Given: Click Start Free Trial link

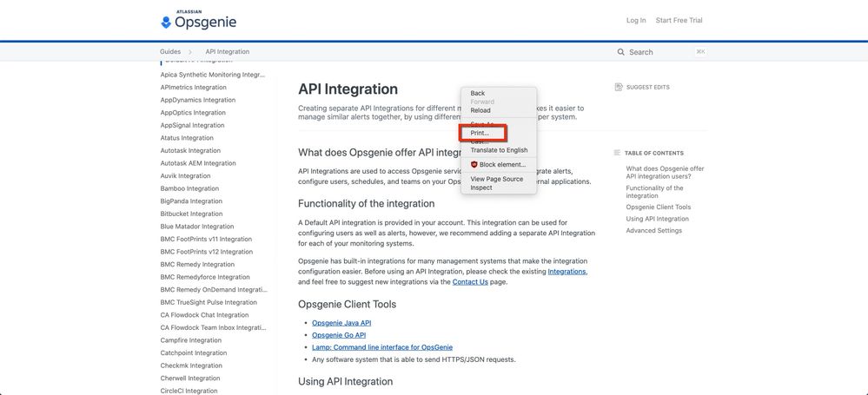Looking at the screenshot, I should pos(679,21).
